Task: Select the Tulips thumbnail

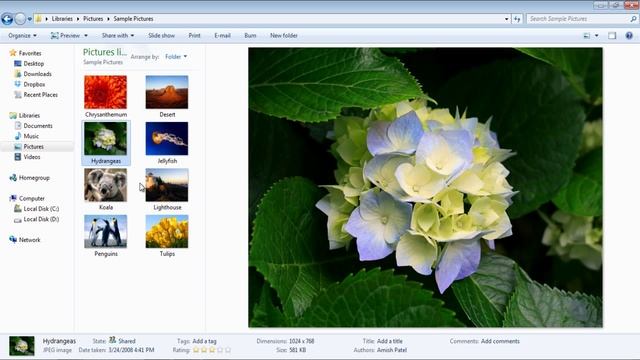Action: (x=167, y=231)
